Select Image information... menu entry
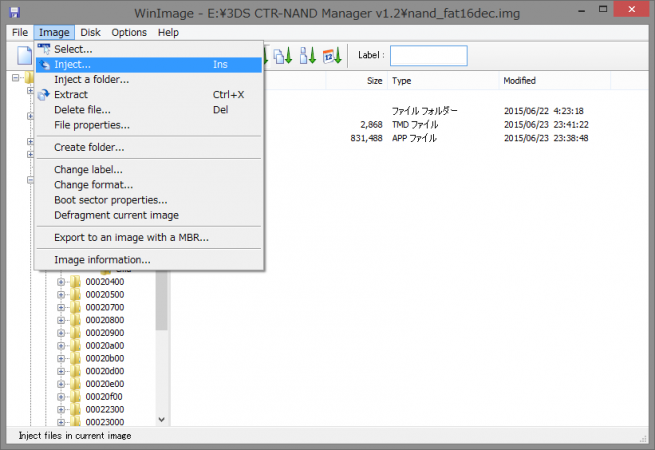655x450 pixels. 102,260
